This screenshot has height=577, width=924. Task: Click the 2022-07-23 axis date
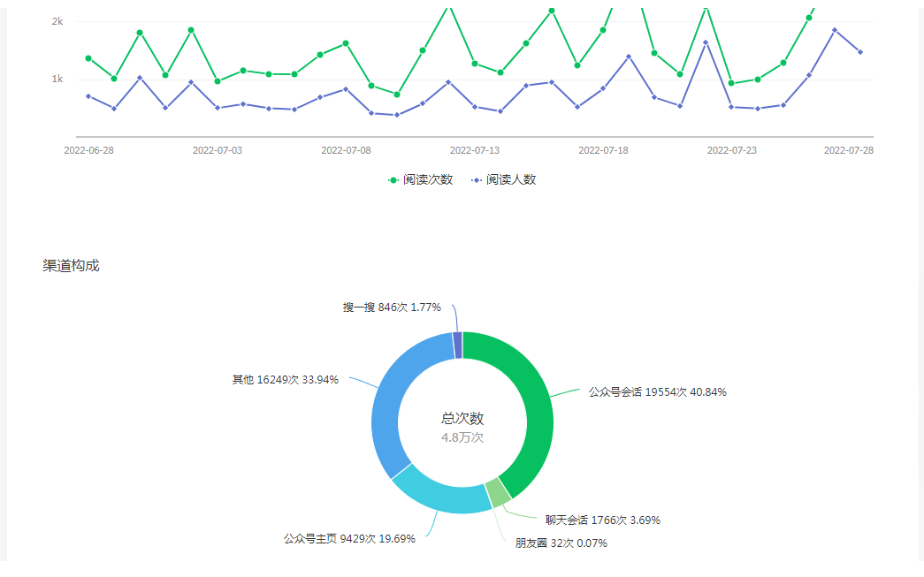tap(732, 150)
